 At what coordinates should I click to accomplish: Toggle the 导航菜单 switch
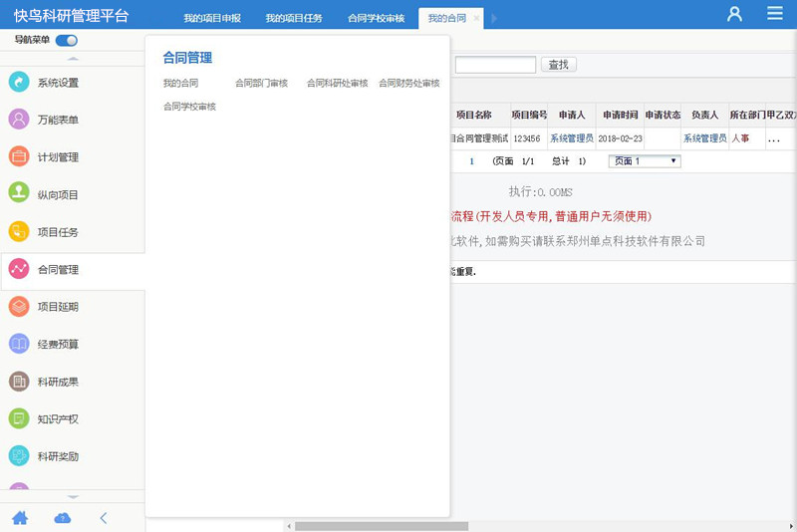(67, 40)
